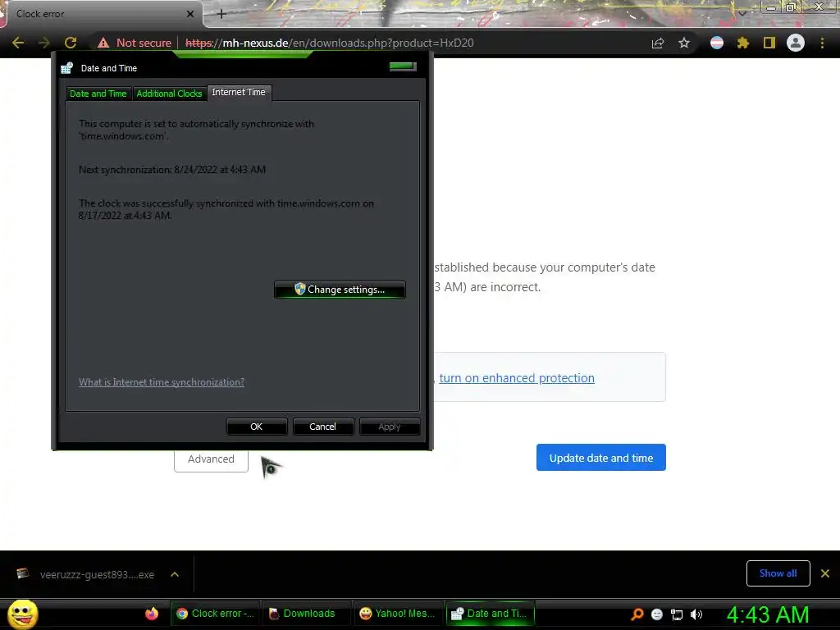Reload the Clock error page

click(x=71, y=43)
